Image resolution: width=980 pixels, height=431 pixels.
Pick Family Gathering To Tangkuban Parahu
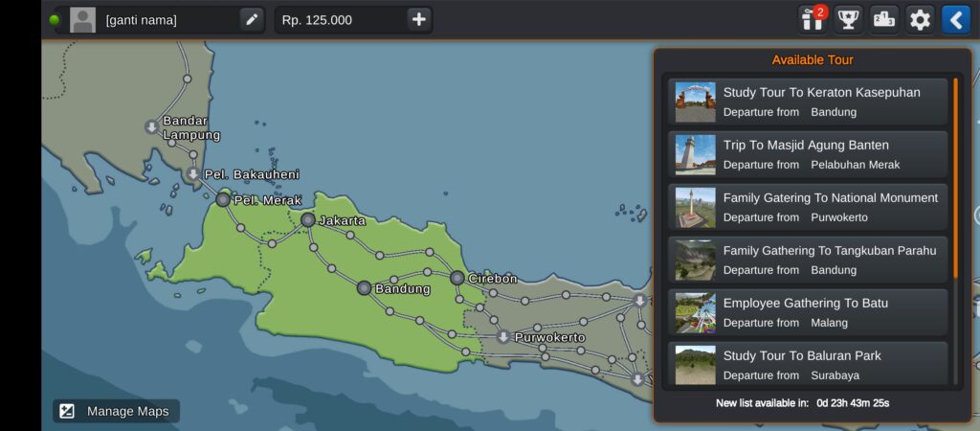tap(808, 260)
